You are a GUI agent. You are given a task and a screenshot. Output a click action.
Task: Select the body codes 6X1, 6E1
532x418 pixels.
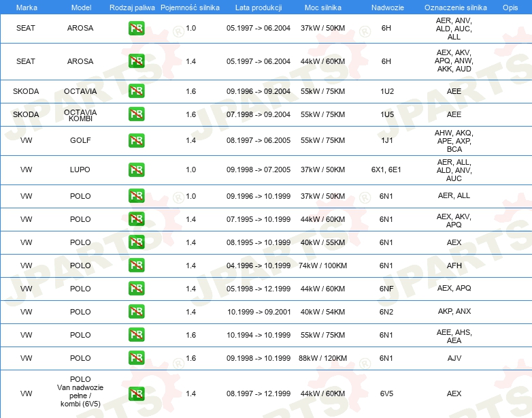[386, 170]
